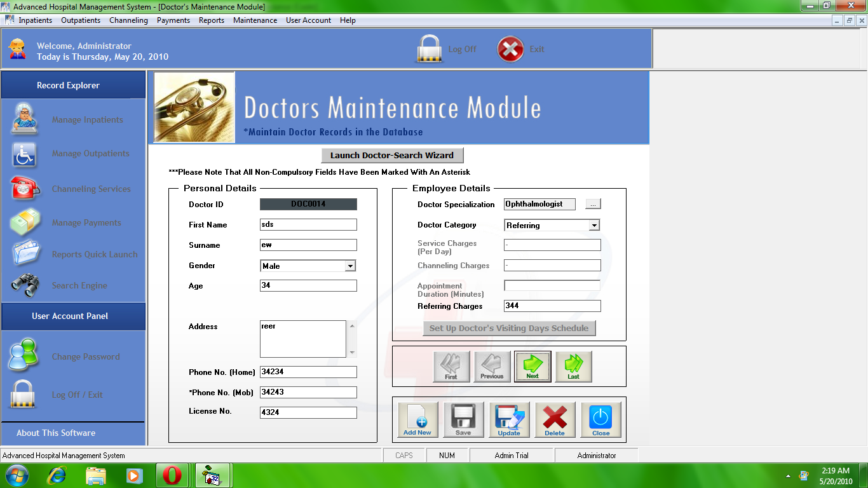Screen dimensions: 868x488
Task: Open the Maintenance menu
Action: click(x=255, y=20)
